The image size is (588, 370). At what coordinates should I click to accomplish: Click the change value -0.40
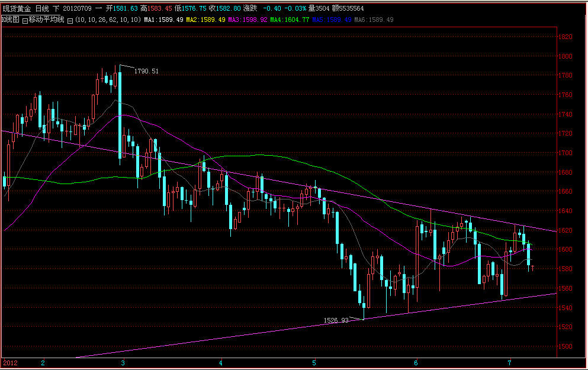coord(272,8)
